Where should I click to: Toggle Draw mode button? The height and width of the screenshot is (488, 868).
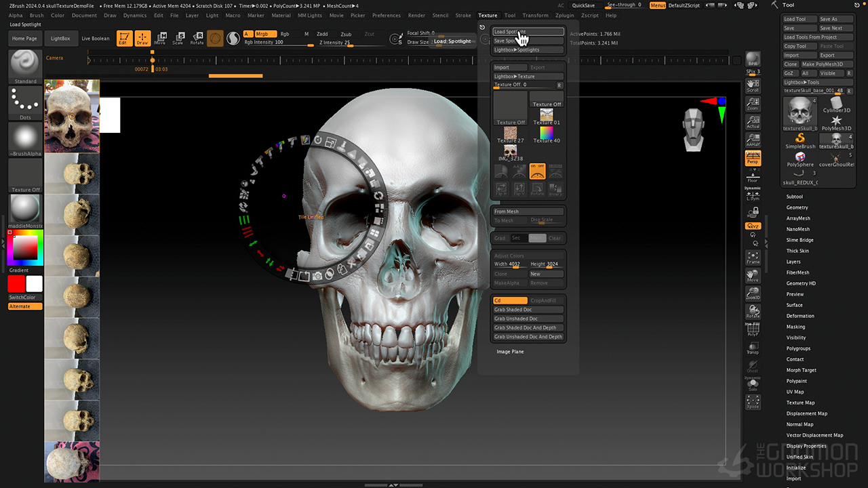pyautogui.click(x=142, y=38)
